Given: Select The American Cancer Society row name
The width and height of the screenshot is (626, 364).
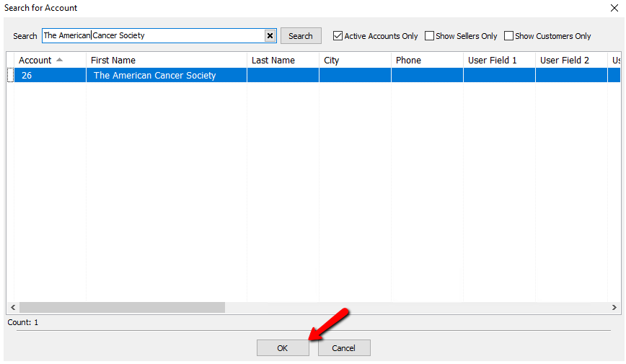Looking at the screenshot, I should (167, 76).
